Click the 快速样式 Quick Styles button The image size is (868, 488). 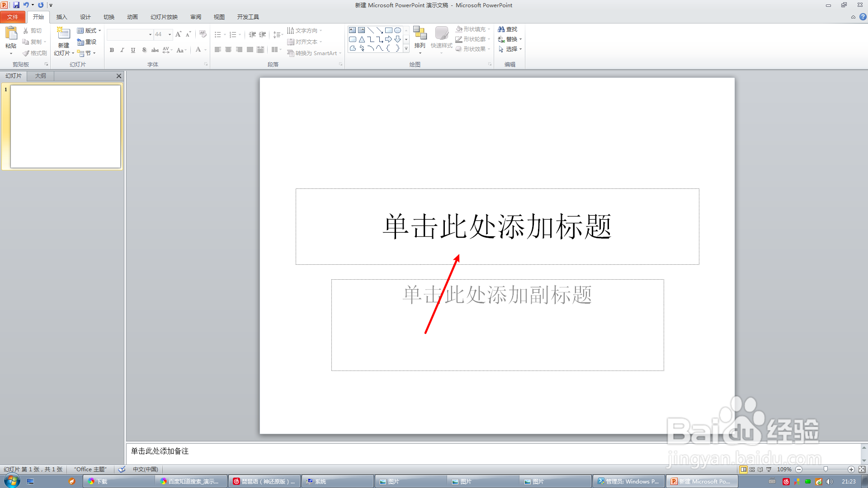click(442, 40)
